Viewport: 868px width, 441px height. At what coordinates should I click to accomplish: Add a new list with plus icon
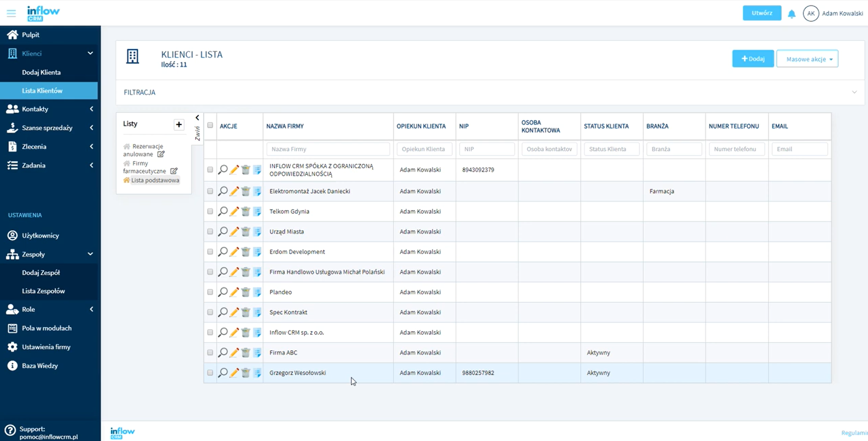tap(179, 124)
